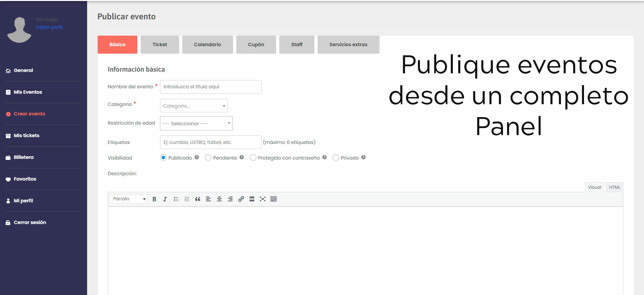Insert a numbered list
Viewport: 644px width, 295px height.
pyautogui.click(x=187, y=199)
